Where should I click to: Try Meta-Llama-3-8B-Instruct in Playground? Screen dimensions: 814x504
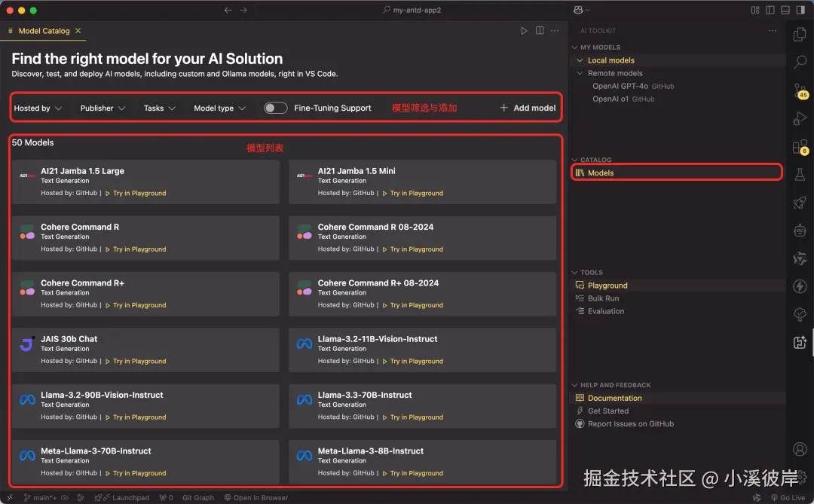pos(413,473)
